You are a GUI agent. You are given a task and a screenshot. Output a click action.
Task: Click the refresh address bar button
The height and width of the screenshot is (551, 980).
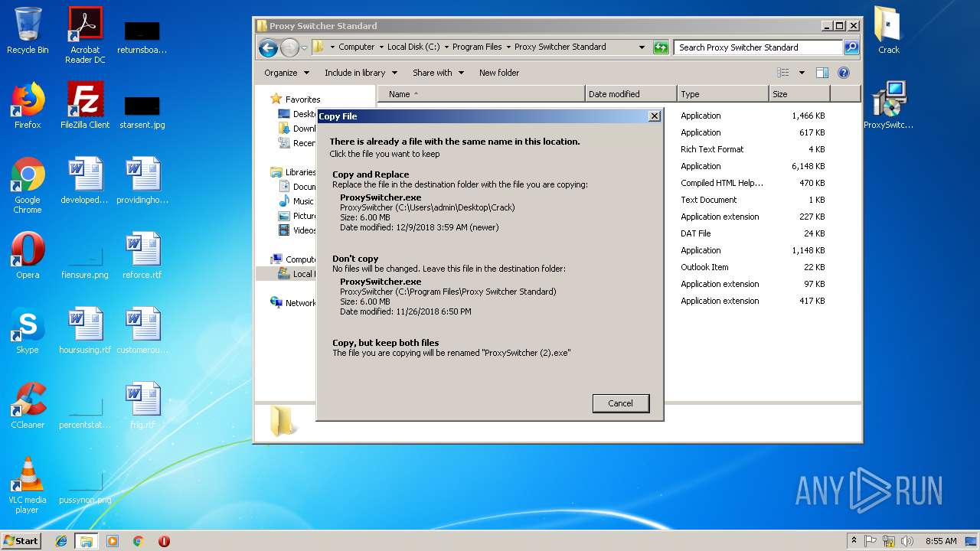[x=661, y=47]
